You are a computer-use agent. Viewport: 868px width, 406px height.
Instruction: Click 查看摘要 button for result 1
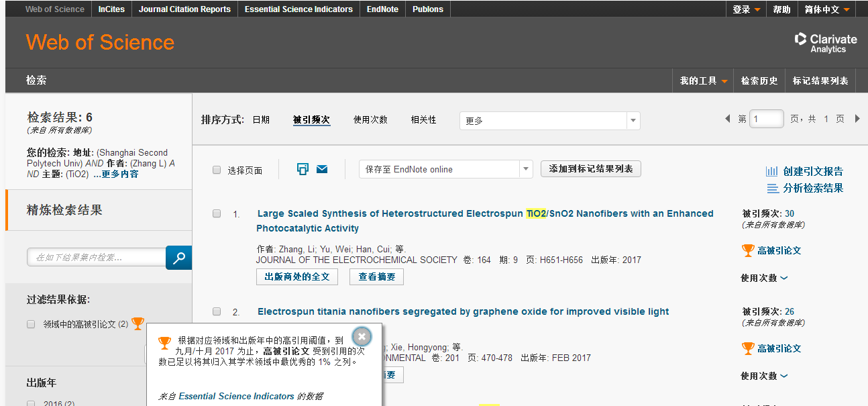point(376,276)
